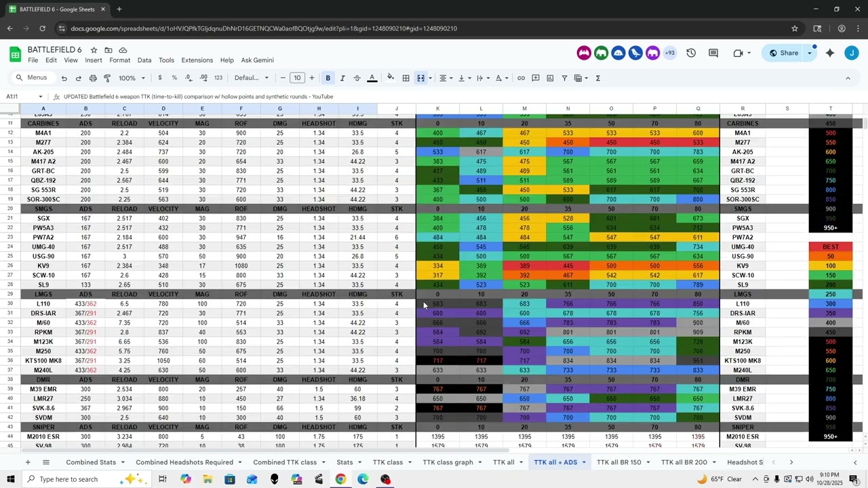Open the zoom level dropdown

pos(132,78)
